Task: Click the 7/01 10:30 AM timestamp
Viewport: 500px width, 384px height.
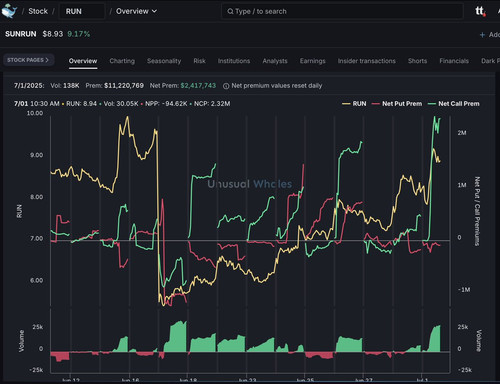Action: (x=37, y=104)
